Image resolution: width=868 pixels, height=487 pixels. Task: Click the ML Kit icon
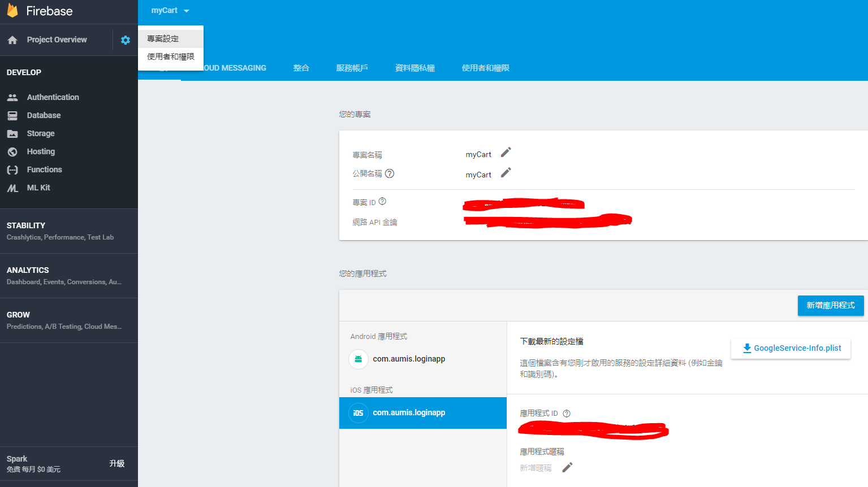click(12, 188)
